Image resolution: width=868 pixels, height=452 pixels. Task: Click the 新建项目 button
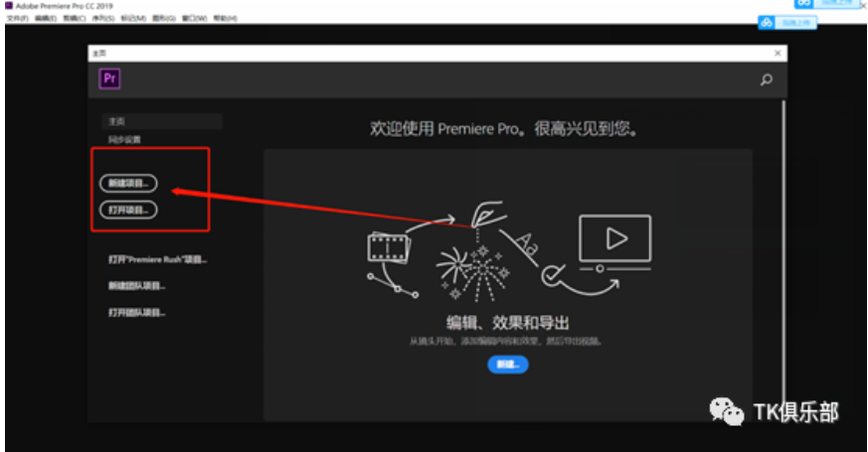128,183
